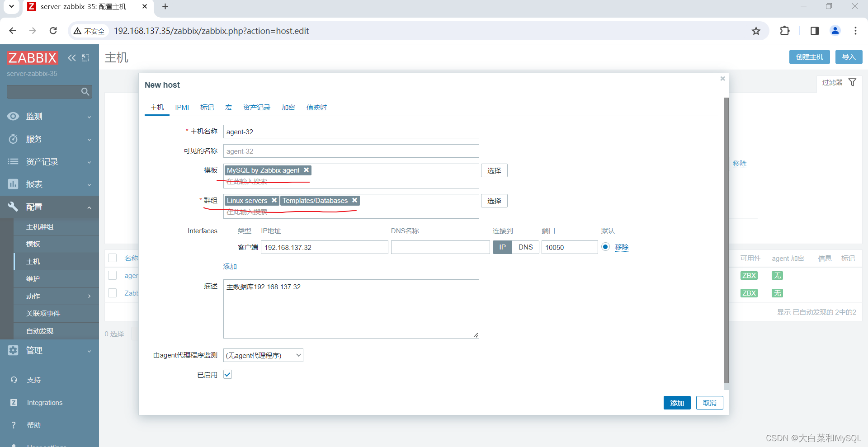Expand the 报表 menu chevron
The height and width of the screenshot is (447, 868).
tap(89, 185)
